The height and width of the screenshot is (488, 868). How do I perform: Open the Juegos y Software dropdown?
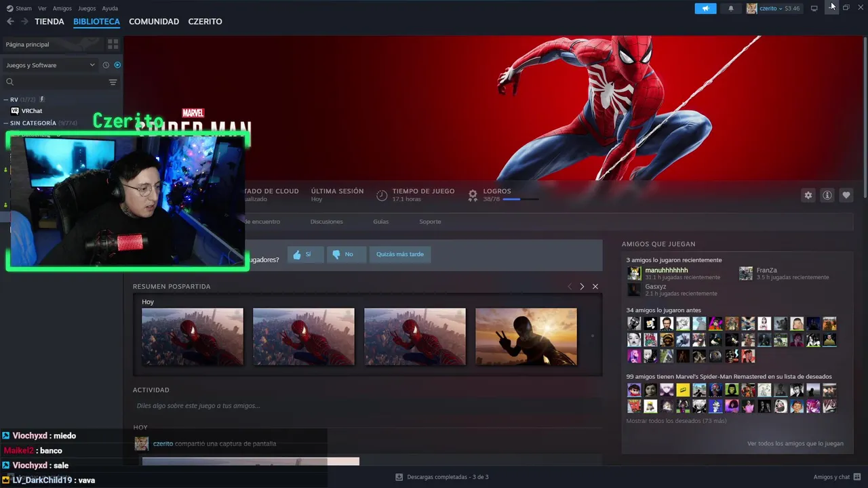(50, 65)
